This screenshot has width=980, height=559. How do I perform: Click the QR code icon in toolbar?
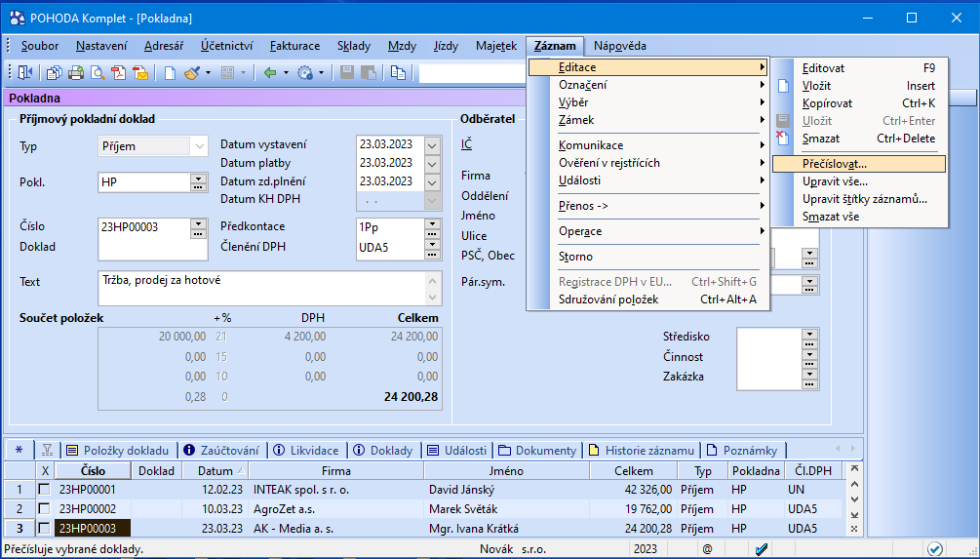coord(227,73)
